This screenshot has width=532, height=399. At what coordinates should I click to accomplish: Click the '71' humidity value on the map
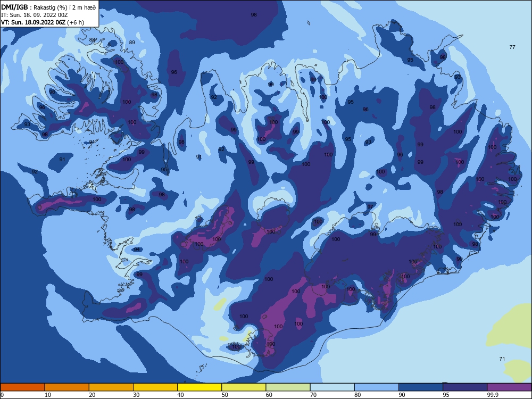[x=502, y=359]
